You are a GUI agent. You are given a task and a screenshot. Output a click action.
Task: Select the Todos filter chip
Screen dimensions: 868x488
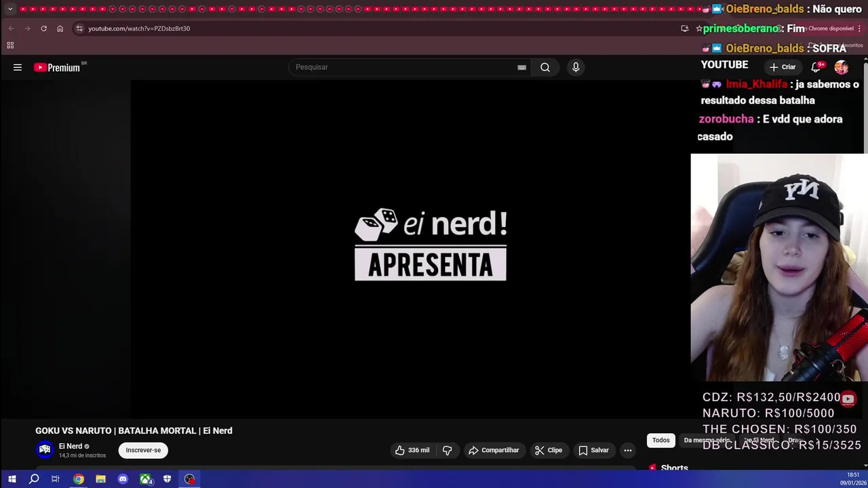coord(660,441)
